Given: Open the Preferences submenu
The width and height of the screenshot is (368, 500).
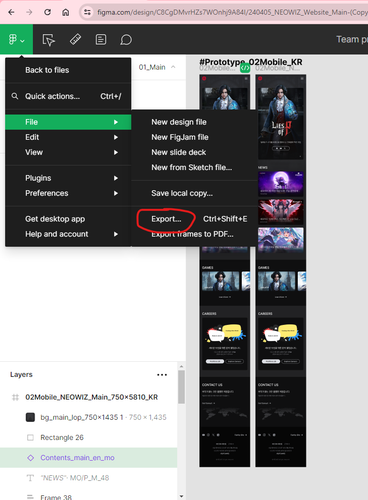Looking at the screenshot, I should [x=68, y=193].
